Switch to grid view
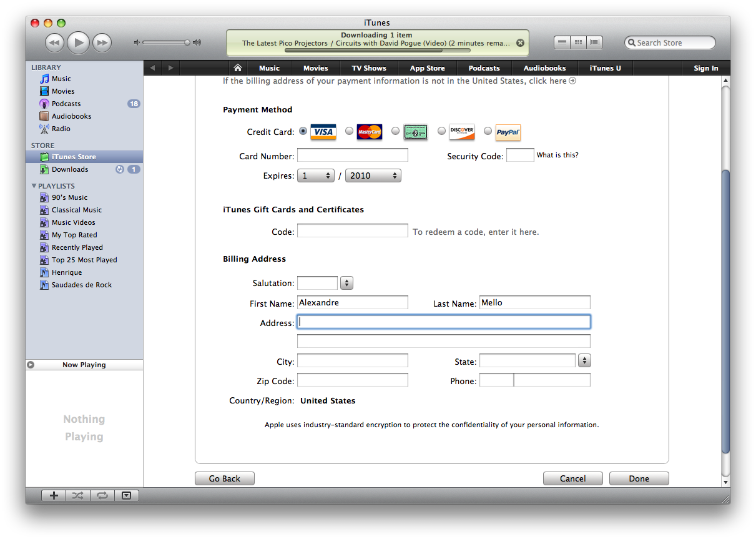The width and height of the screenshot is (756, 539). click(578, 42)
